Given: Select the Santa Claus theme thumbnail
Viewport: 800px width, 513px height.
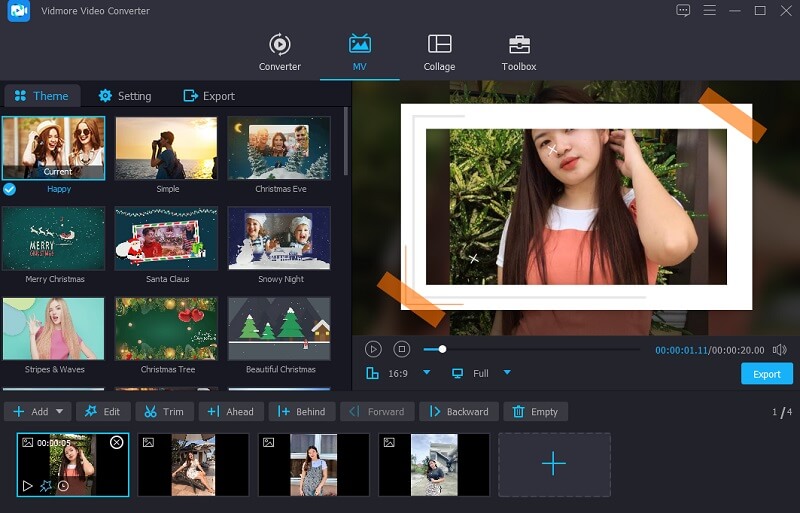Looking at the screenshot, I should 166,239.
